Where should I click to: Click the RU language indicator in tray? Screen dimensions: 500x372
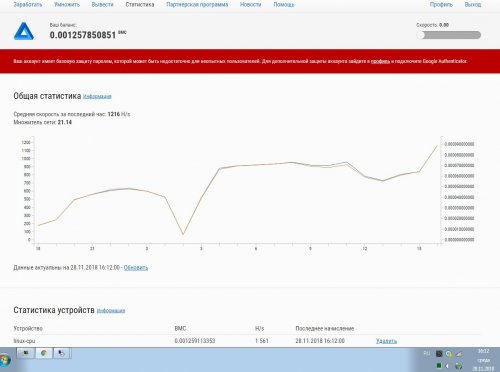click(x=427, y=353)
